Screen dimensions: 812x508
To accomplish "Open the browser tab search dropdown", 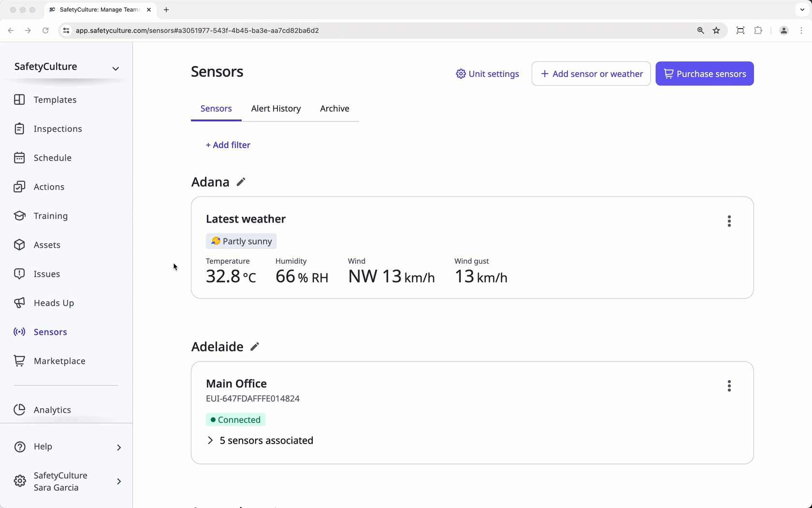I will click(802, 10).
